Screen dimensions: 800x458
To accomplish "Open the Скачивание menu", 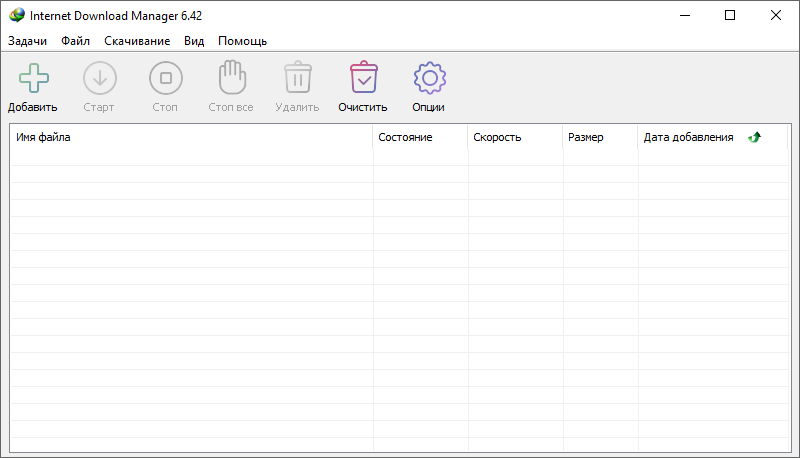I will point(137,41).
